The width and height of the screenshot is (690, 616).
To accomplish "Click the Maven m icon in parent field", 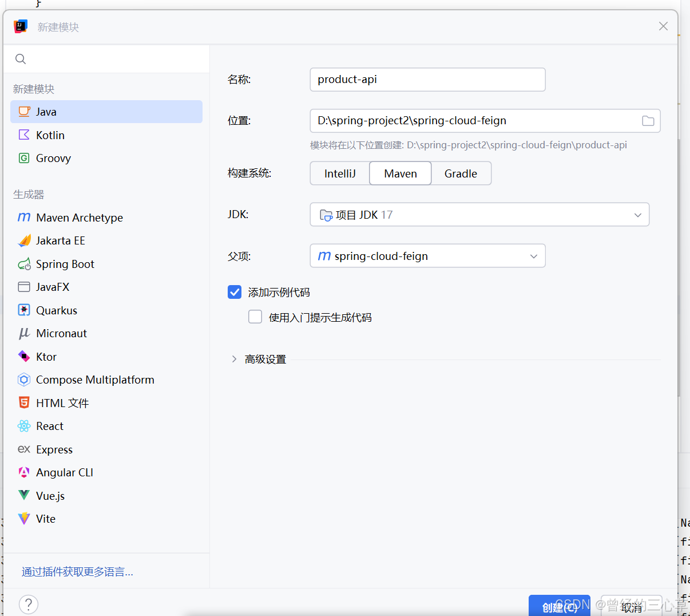I will (324, 256).
